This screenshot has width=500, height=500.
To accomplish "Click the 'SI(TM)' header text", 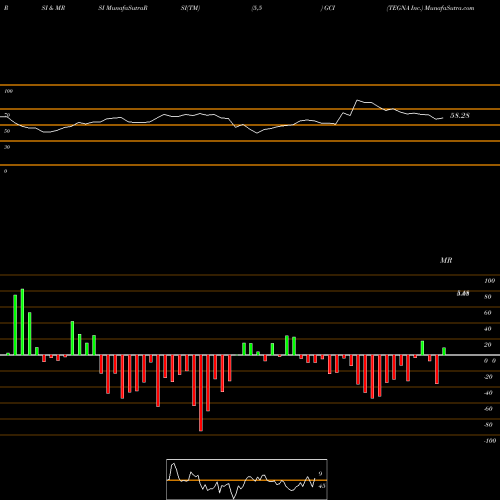I will (x=190, y=8).
